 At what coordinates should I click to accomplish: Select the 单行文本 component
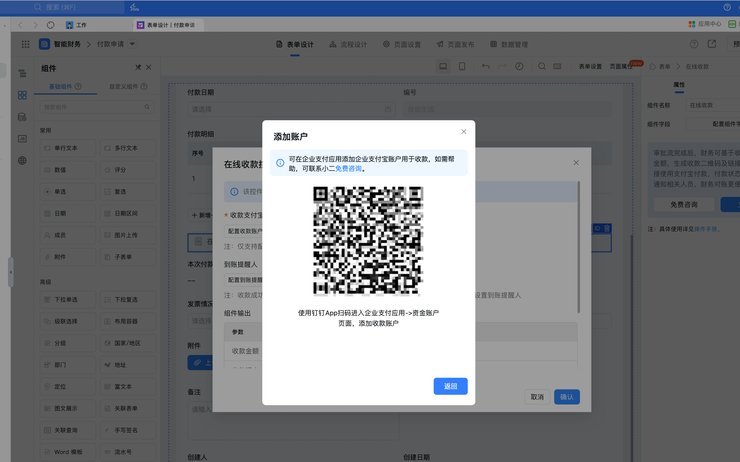(x=67, y=148)
